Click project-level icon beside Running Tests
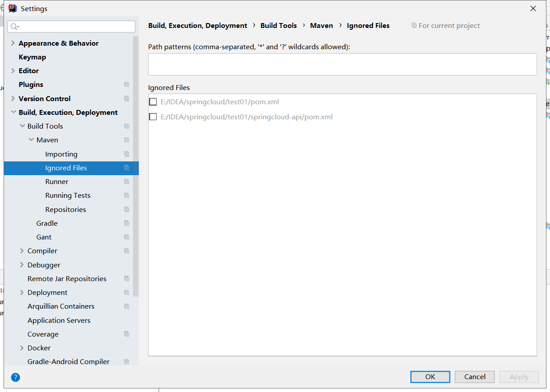Screen dimensions: 550x392 [127, 196]
